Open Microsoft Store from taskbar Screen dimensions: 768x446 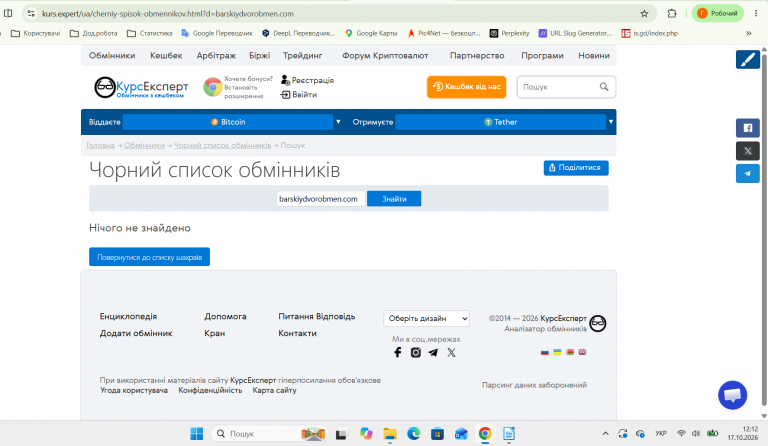437,434
